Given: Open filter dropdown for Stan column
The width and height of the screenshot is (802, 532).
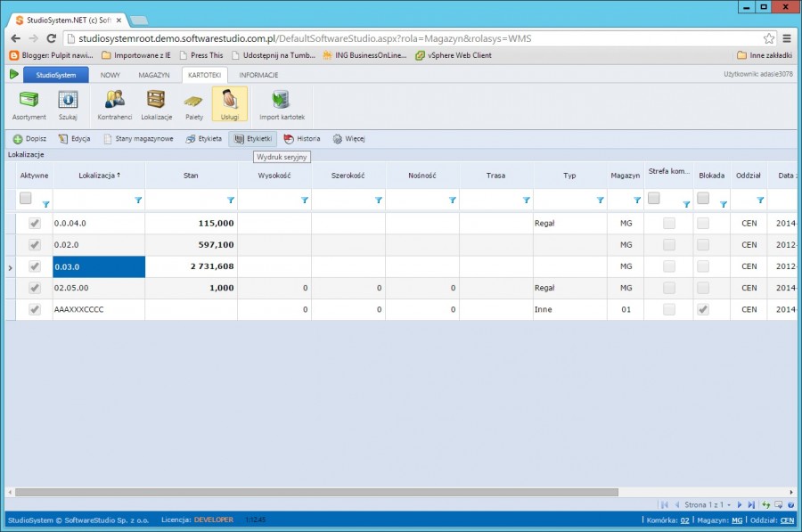Looking at the screenshot, I should pyautogui.click(x=231, y=201).
